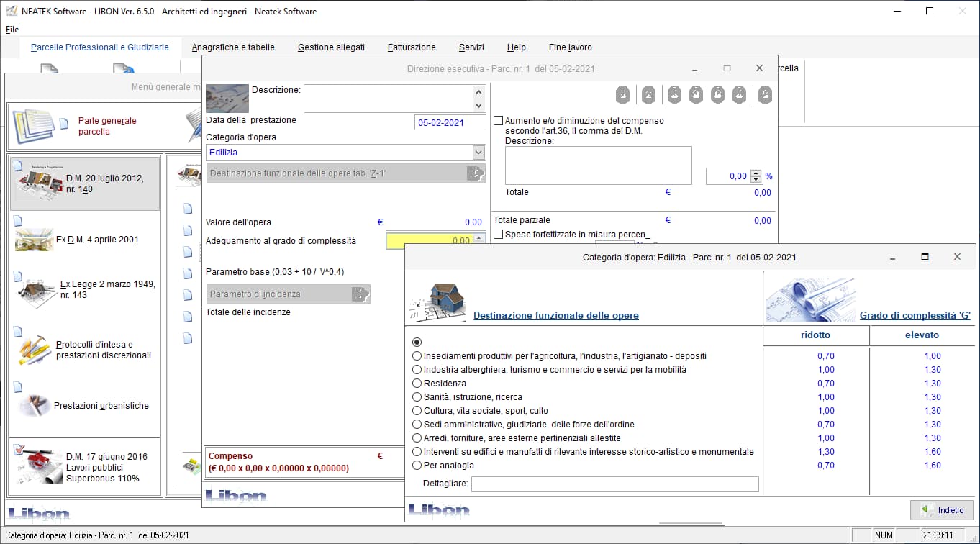The height and width of the screenshot is (544, 980).
Task: Click the Dettagliare text field
Action: point(614,484)
